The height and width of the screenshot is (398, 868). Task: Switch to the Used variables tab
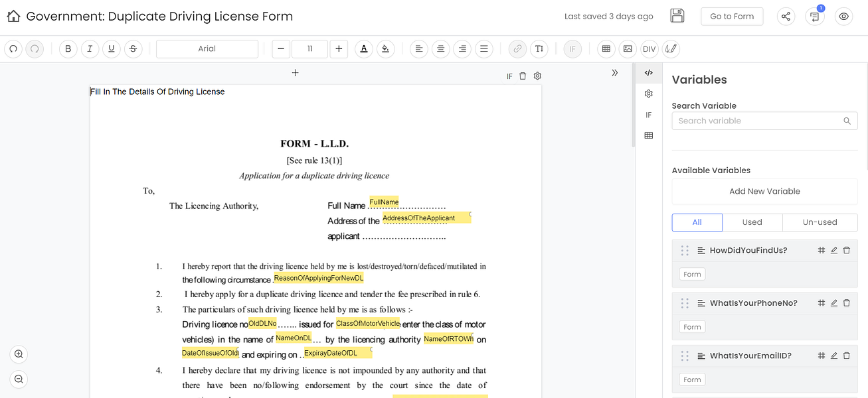(752, 222)
